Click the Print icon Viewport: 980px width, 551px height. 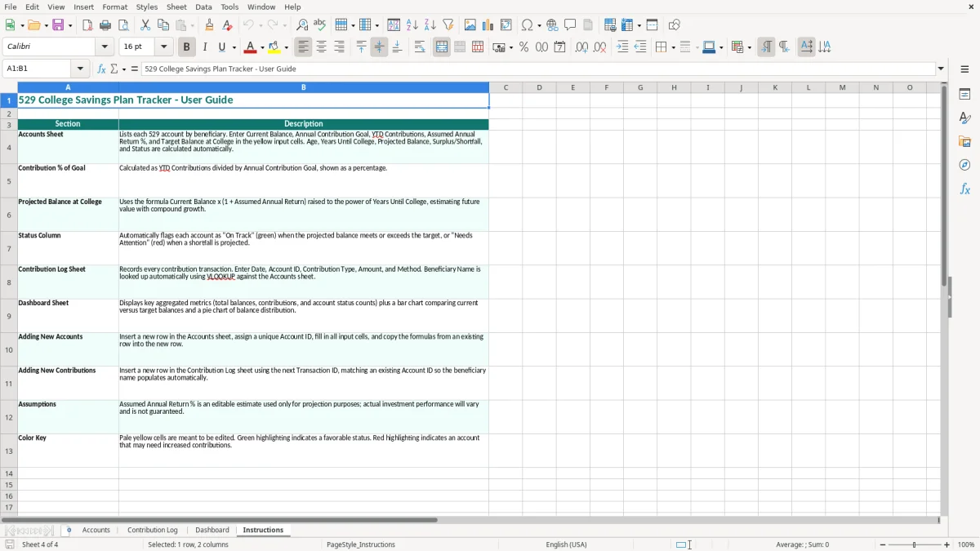[x=105, y=25]
